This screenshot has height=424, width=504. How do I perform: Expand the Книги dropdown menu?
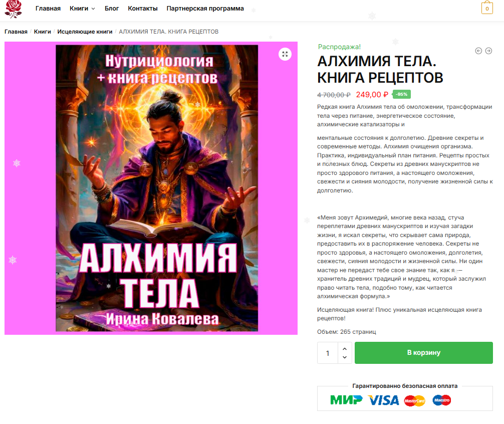[82, 9]
